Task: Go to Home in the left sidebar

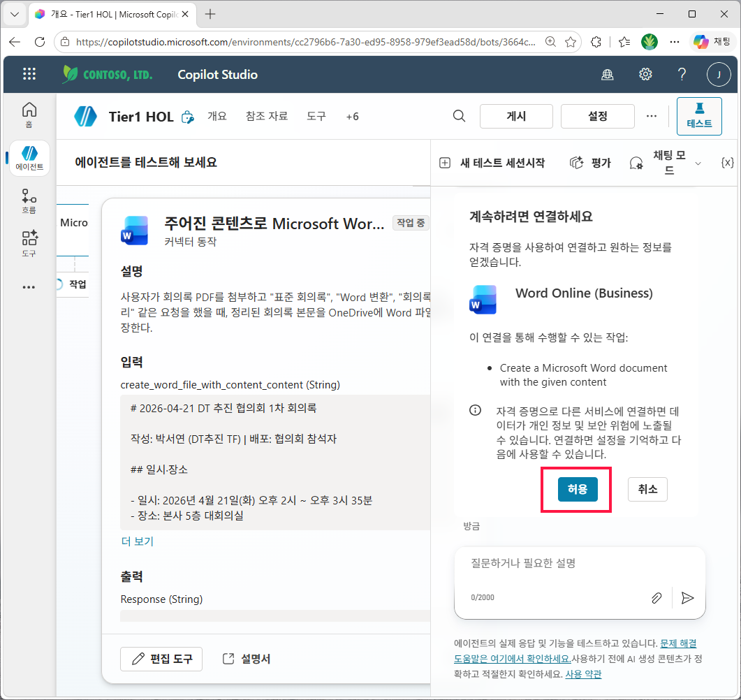Action: (29, 115)
